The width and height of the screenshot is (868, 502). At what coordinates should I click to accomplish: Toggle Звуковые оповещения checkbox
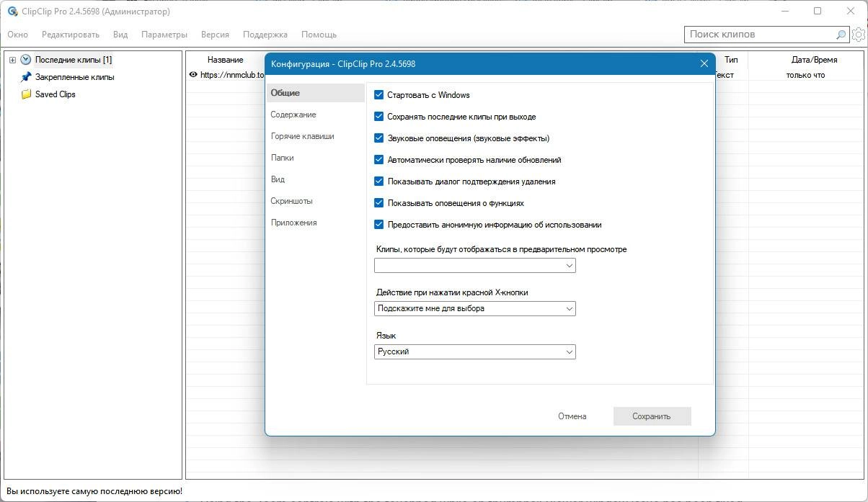pos(379,138)
